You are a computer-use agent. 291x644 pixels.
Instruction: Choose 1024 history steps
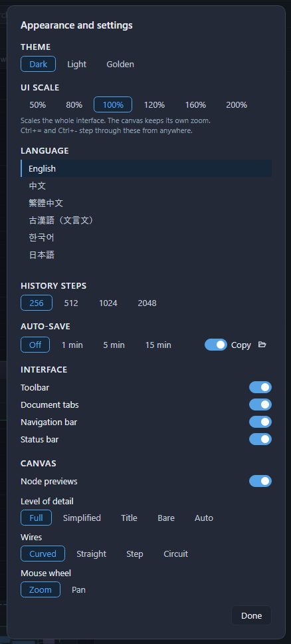pyautogui.click(x=108, y=303)
